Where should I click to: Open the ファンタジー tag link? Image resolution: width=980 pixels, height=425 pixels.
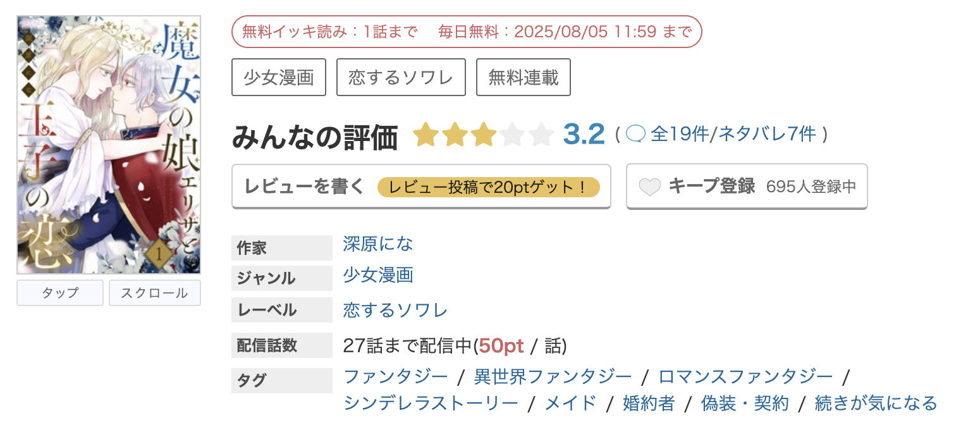click(396, 377)
